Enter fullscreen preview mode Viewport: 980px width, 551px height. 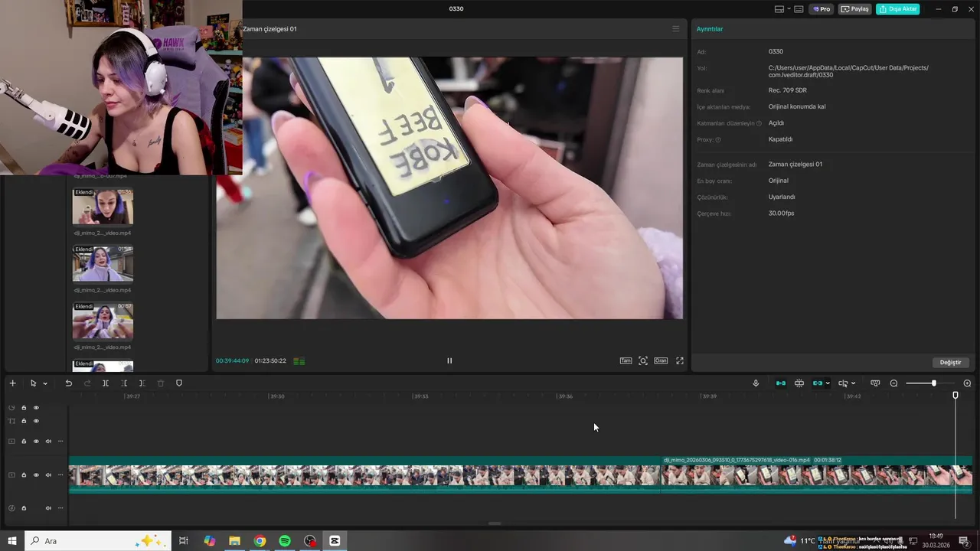coord(680,360)
